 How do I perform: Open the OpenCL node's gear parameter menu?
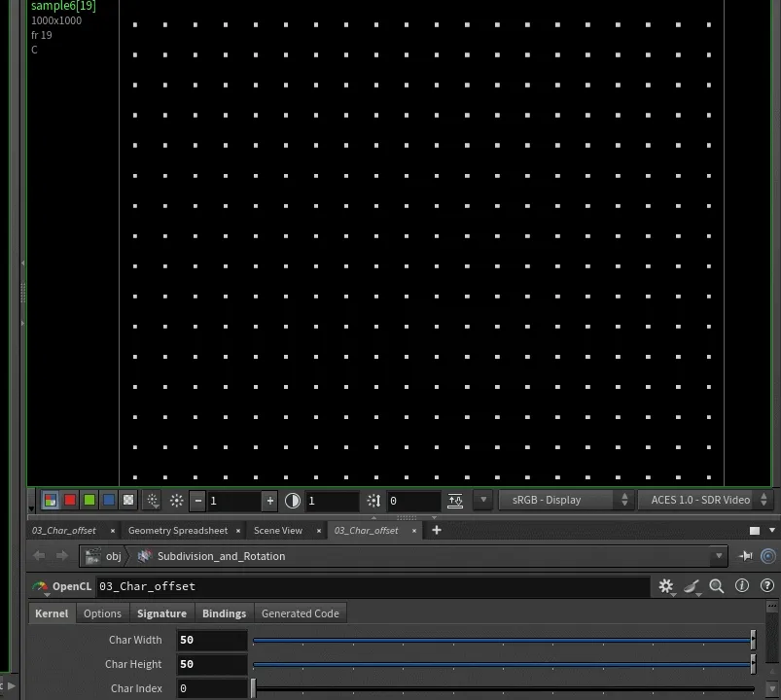click(x=664, y=586)
